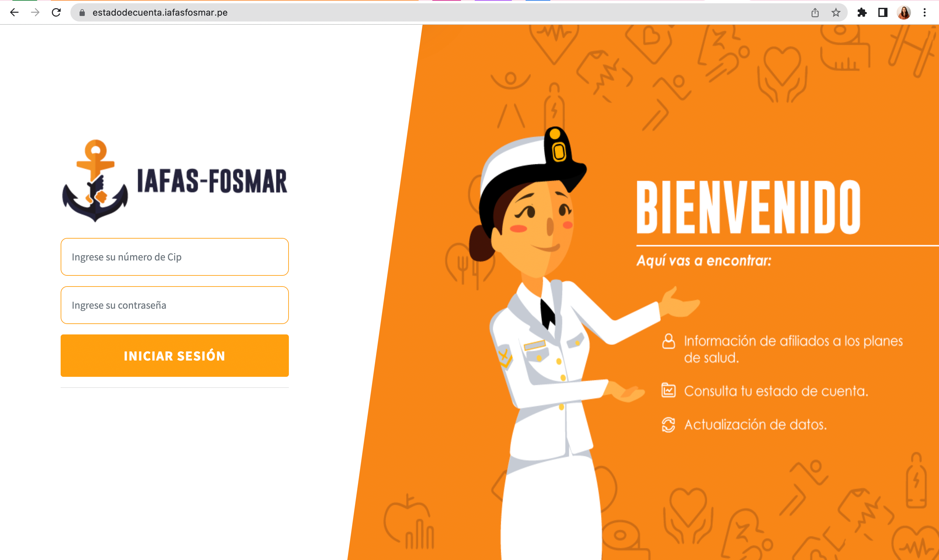Open the extensions puzzle piece icon
This screenshot has height=560, width=939.
862,12
